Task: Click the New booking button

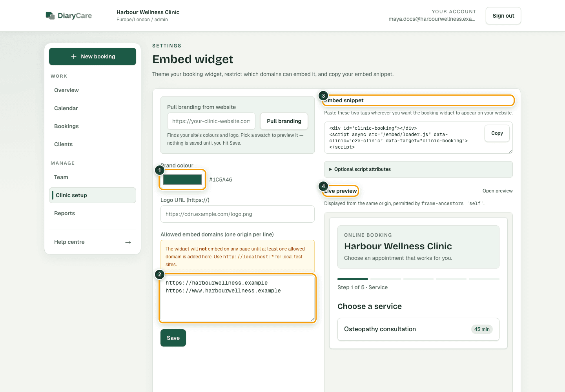Action: click(93, 56)
